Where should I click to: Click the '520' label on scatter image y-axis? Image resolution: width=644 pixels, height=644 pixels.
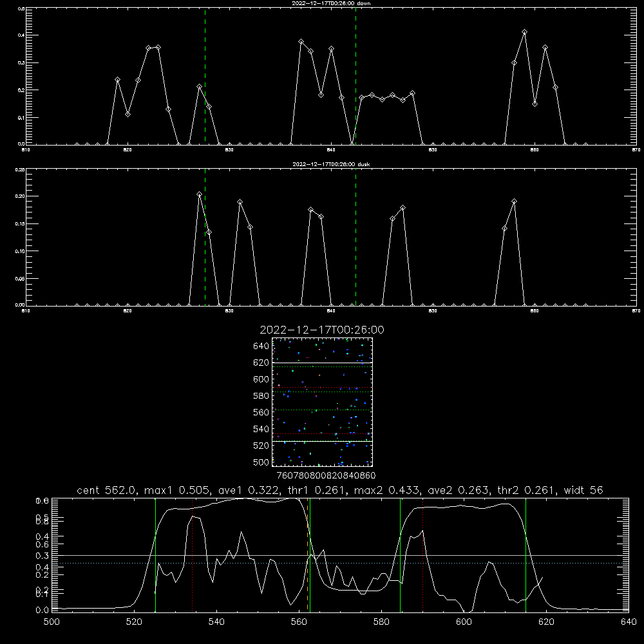[261, 446]
